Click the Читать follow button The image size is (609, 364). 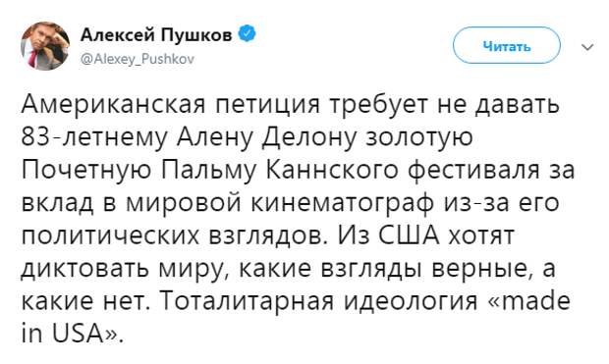pyautogui.click(x=507, y=45)
